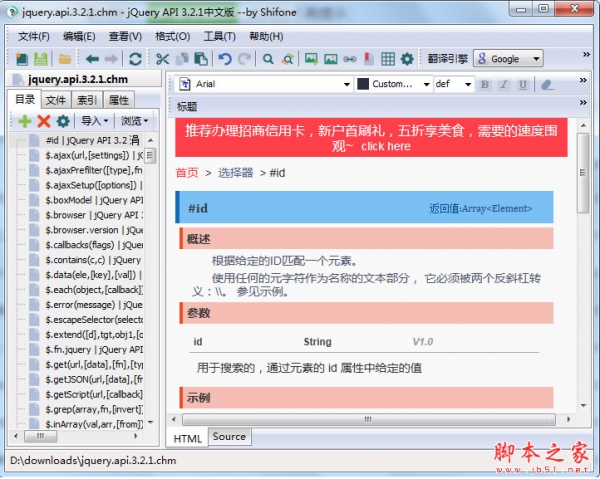Open the 帮助(H) menu
The image size is (600, 479).
(x=266, y=36)
